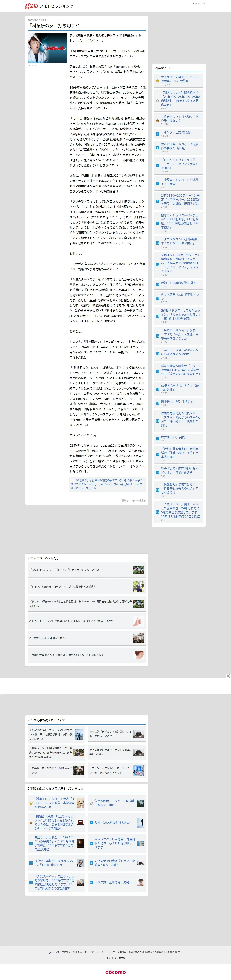Open 『人気ドラマ』シリーズ打ち切り category article

[64, 570]
